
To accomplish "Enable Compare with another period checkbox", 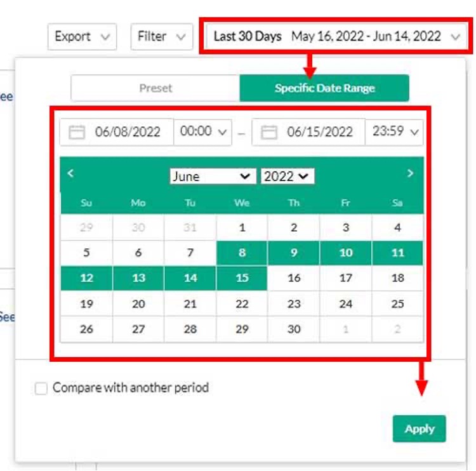I will (x=41, y=388).
